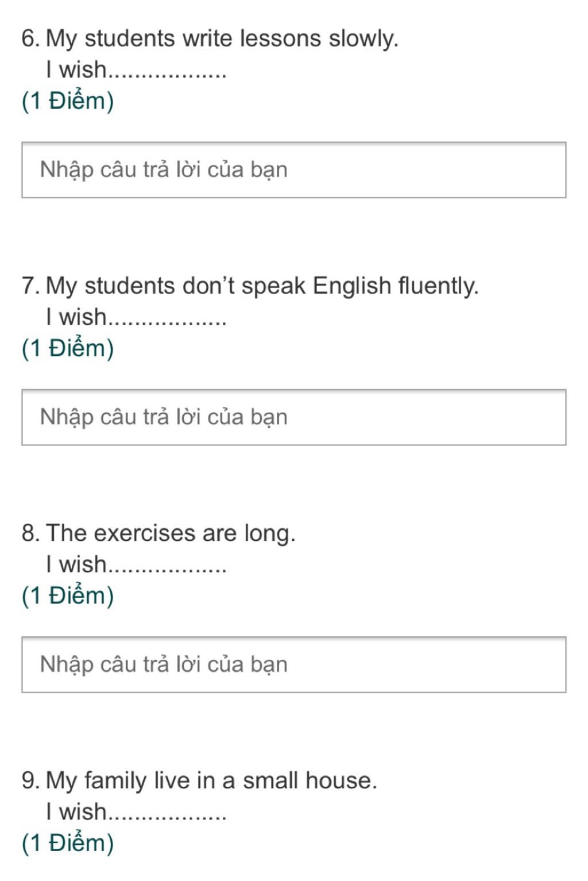588x881 pixels.
Task: Click the answer field for question 6
Action: pyautogui.click(x=294, y=170)
